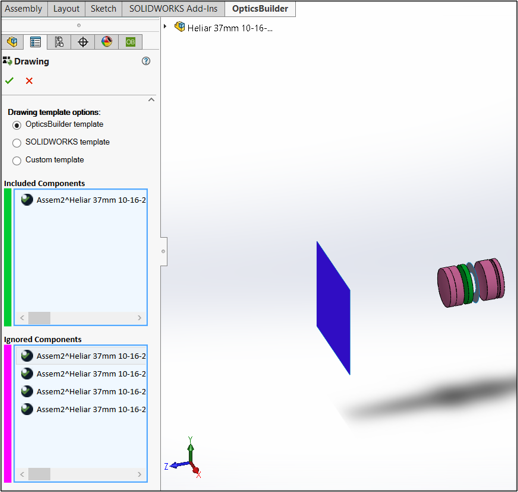Screen dimensions: 518x492
Task: Click Included Components horizontal scrollbar thumb
Action: (39, 318)
